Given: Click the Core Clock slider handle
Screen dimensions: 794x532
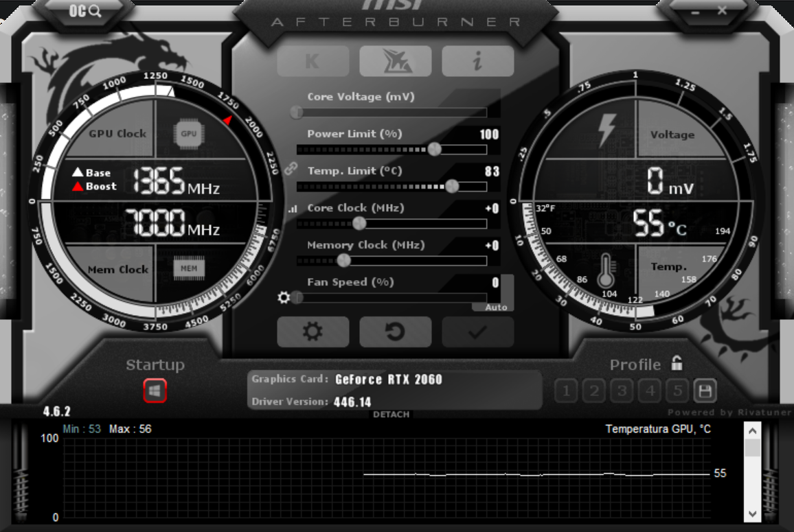Looking at the screenshot, I should pos(359,222).
